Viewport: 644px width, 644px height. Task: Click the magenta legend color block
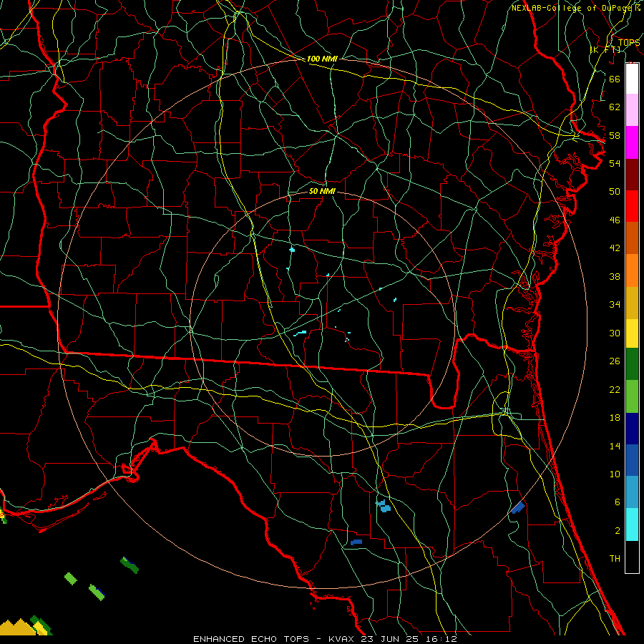click(x=632, y=142)
